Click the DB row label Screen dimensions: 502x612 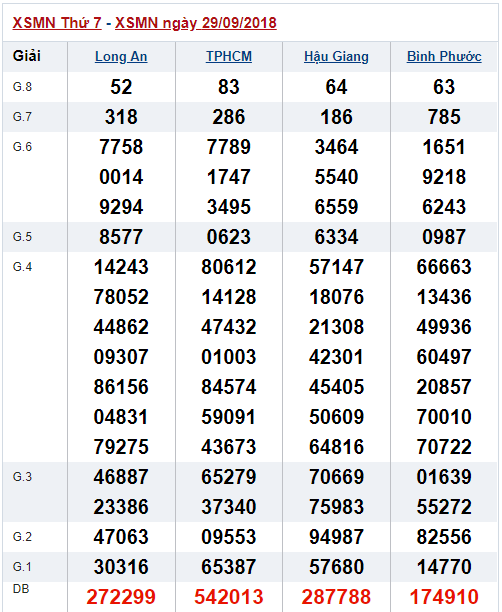(x=21, y=589)
